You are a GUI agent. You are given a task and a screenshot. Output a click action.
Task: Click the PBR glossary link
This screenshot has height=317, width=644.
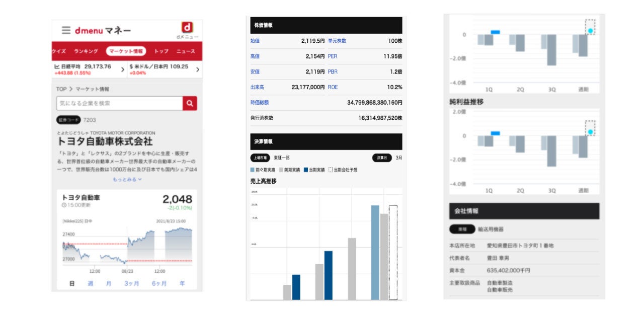(x=333, y=72)
